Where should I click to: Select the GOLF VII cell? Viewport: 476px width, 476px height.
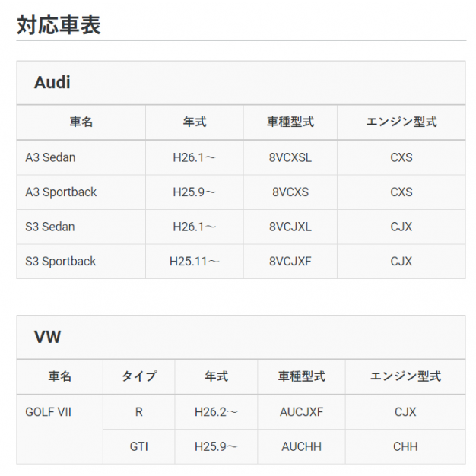[x=48, y=412]
